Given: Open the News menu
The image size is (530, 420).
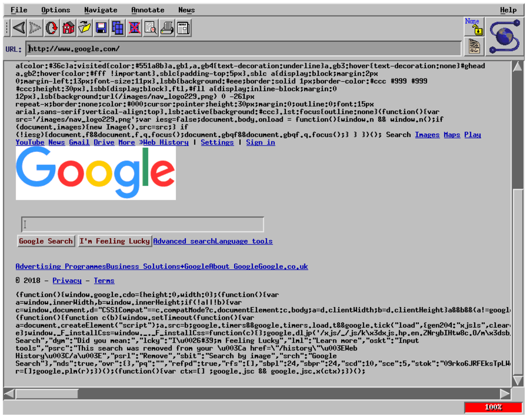Looking at the screenshot, I should 187,10.
